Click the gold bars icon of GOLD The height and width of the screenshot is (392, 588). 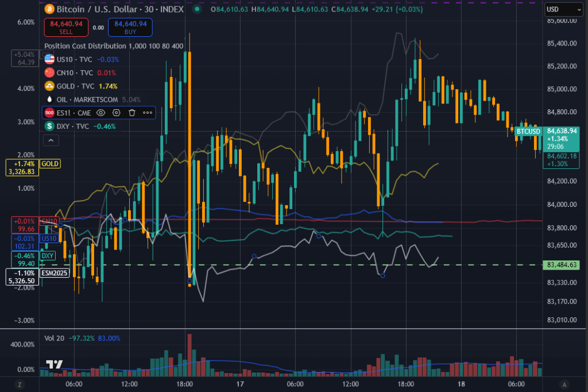point(49,86)
